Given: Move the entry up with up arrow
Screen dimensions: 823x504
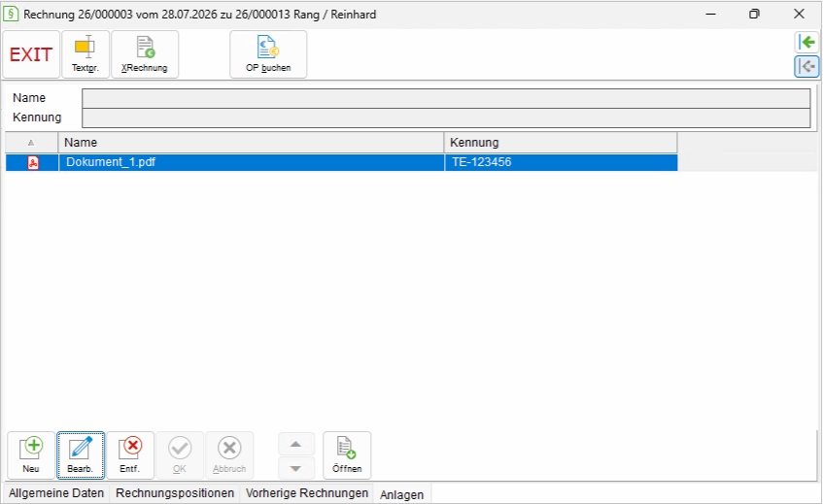Looking at the screenshot, I should coord(296,444).
